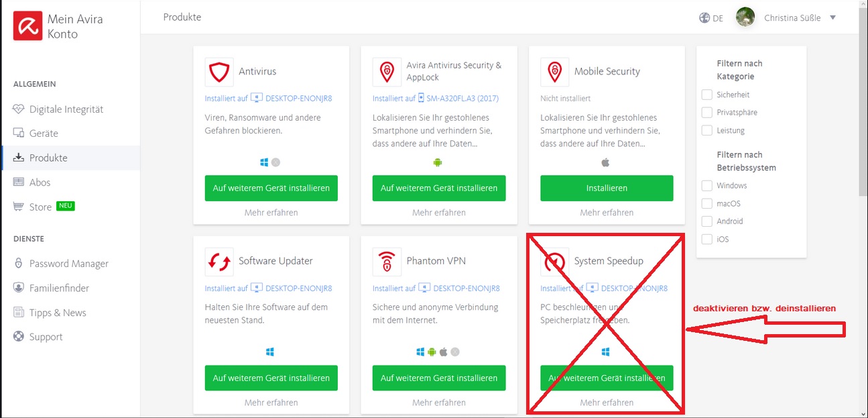Image resolution: width=868 pixels, height=418 pixels.
Task: Click the globe language icon
Action: [x=704, y=18]
